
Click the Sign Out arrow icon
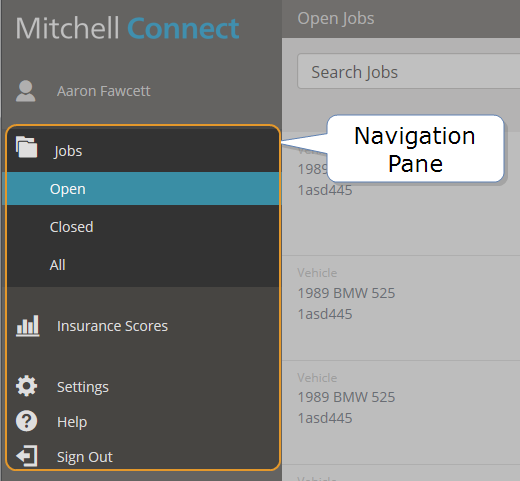pos(26,456)
